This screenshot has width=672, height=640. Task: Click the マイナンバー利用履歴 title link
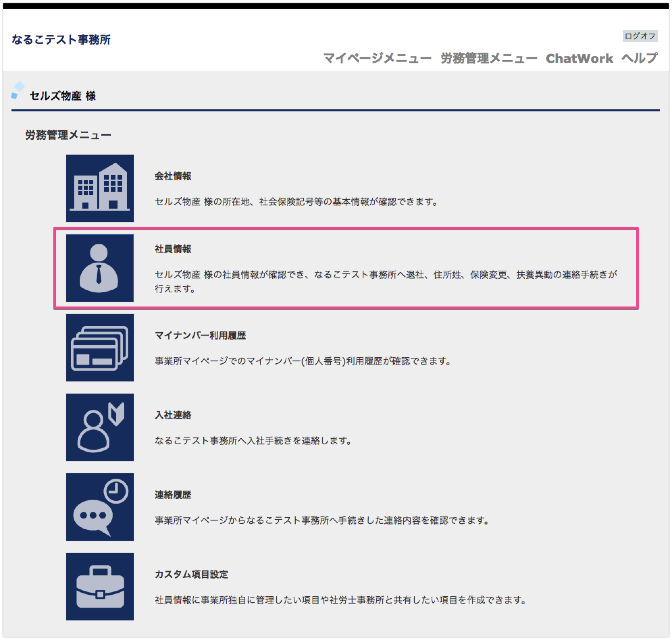coord(200,335)
